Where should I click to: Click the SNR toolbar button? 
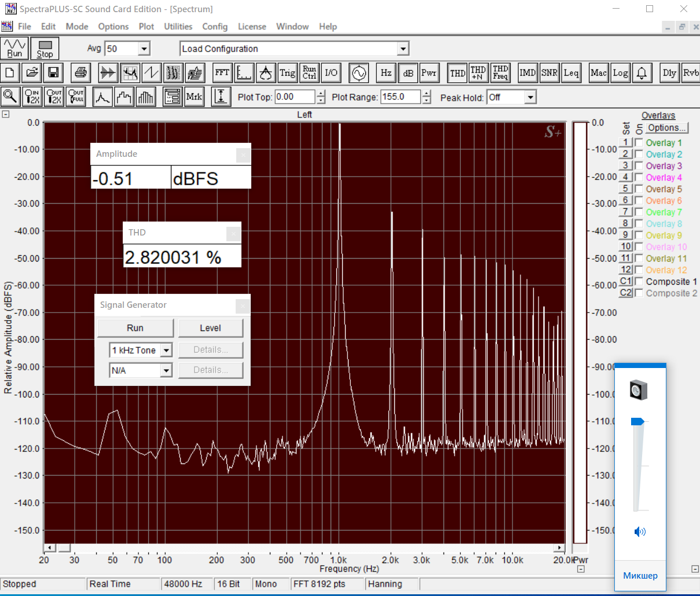[x=549, y=73]
